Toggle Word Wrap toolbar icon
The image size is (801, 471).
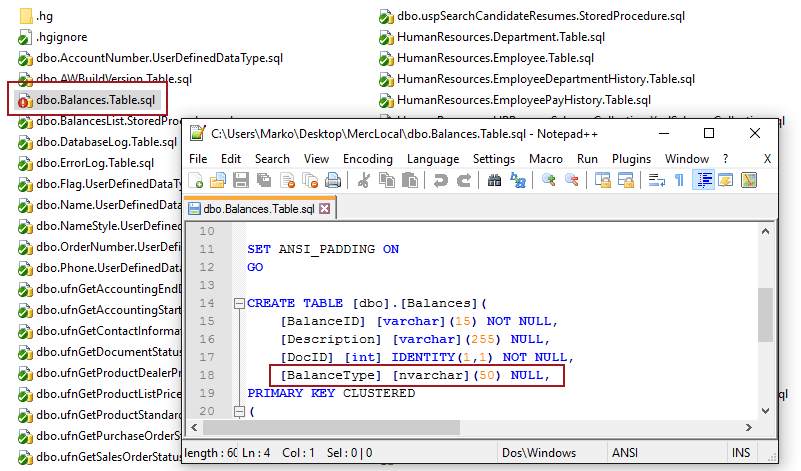(656, 180)
